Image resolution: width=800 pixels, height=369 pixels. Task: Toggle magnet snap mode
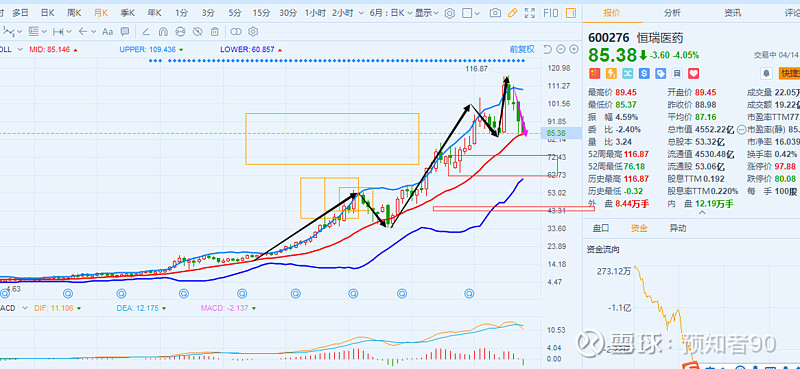click(163, 32)
